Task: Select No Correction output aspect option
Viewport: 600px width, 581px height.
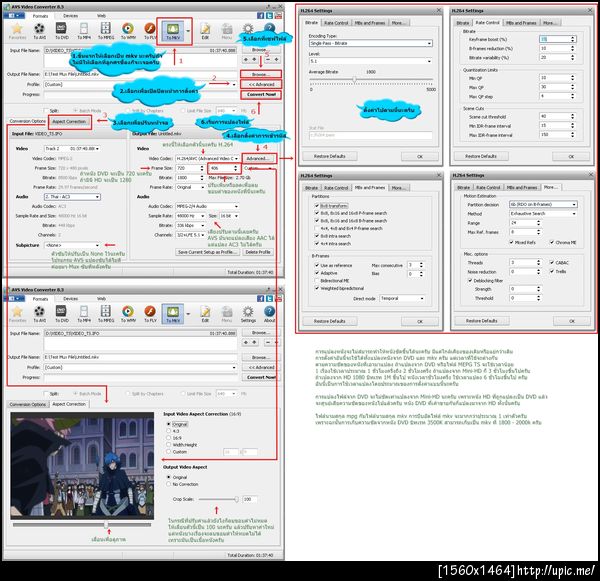Action: click(x=168, y=484)
